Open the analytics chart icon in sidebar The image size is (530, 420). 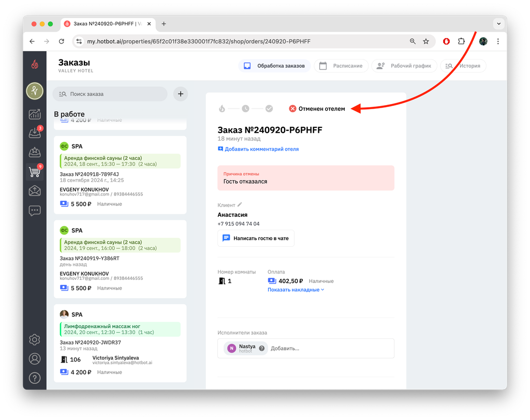click(x=35, y=114)
